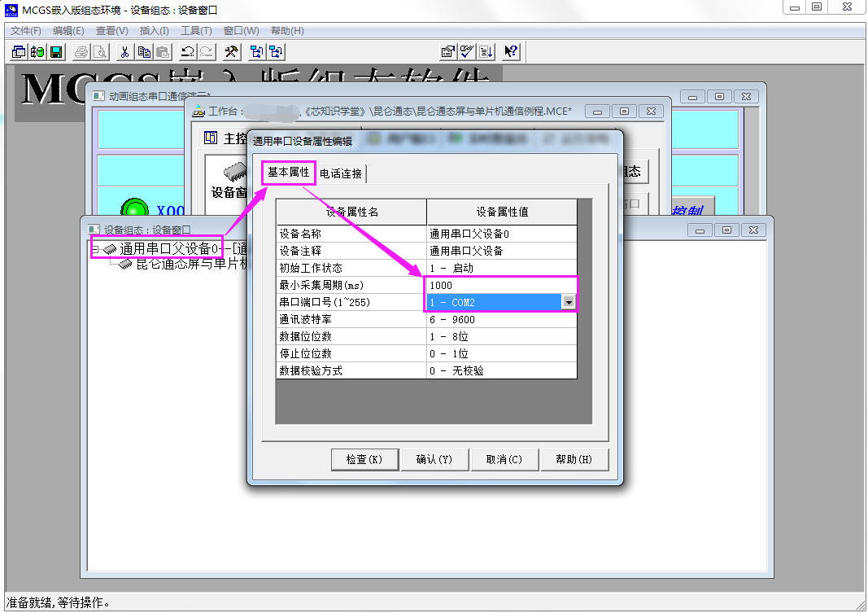
Task: Click the 设备属性名 column header
Action: (351, 212)
